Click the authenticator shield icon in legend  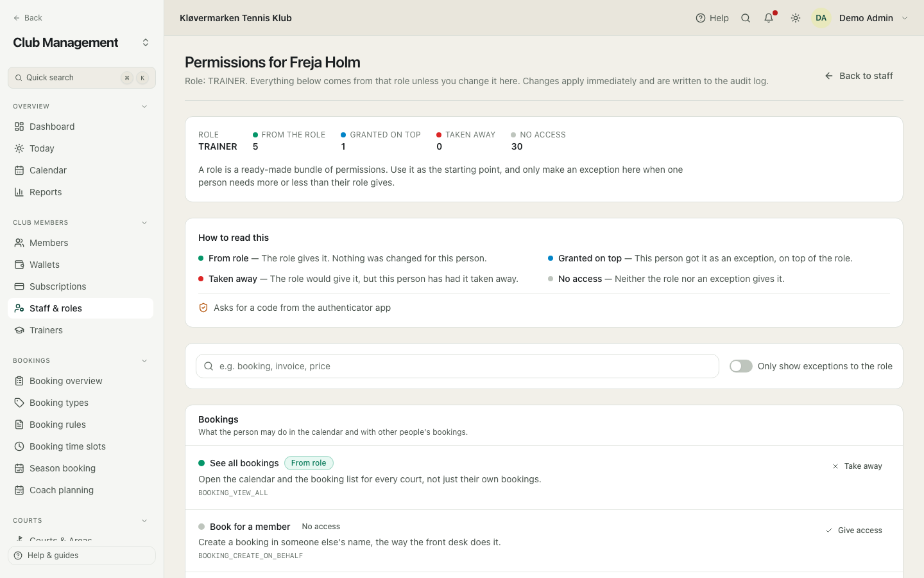[203, 308]
